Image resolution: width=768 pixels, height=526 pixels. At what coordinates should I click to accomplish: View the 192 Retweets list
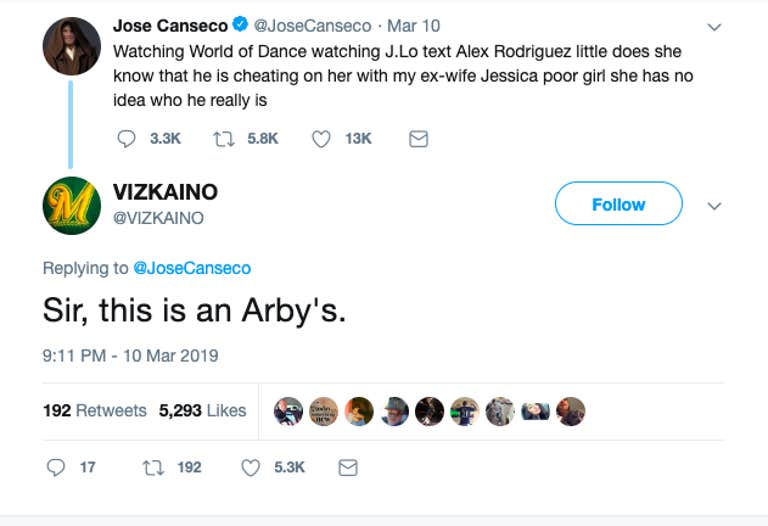click(x=95, y=410)
